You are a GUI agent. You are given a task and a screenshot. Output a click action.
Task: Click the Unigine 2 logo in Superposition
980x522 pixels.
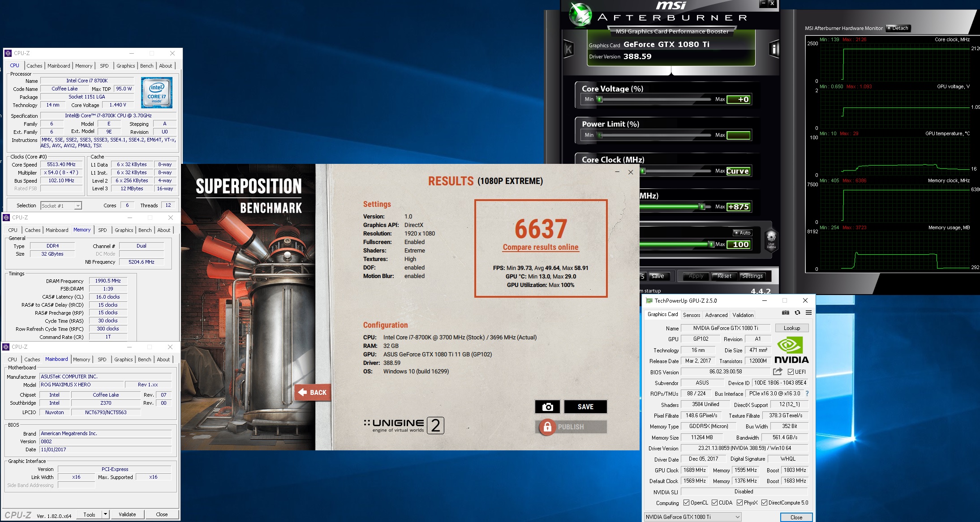(x=404, y=425)
